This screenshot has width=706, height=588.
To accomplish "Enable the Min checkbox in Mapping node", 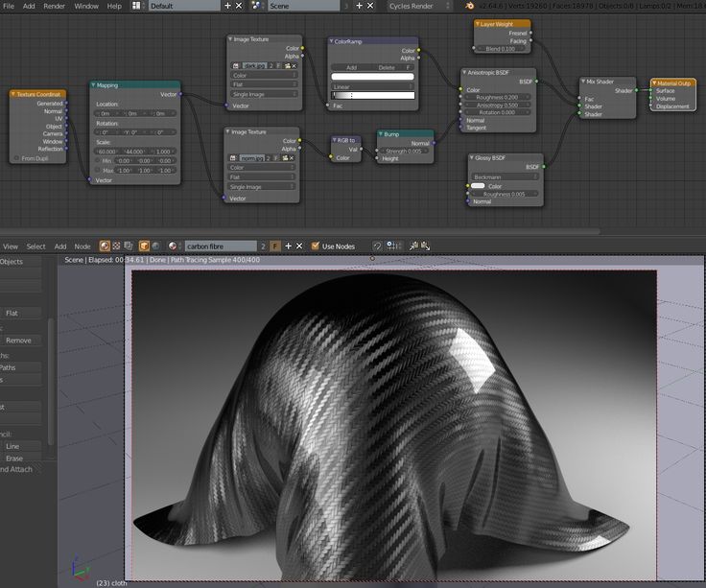I will (99, 161).
